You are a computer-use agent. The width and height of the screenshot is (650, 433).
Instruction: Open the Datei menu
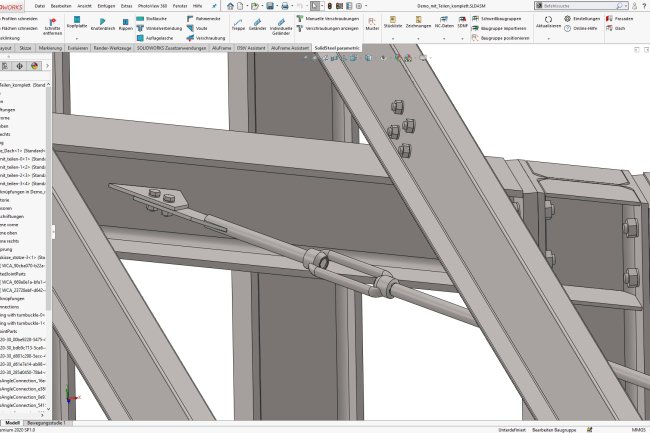[x=40, y=6]
